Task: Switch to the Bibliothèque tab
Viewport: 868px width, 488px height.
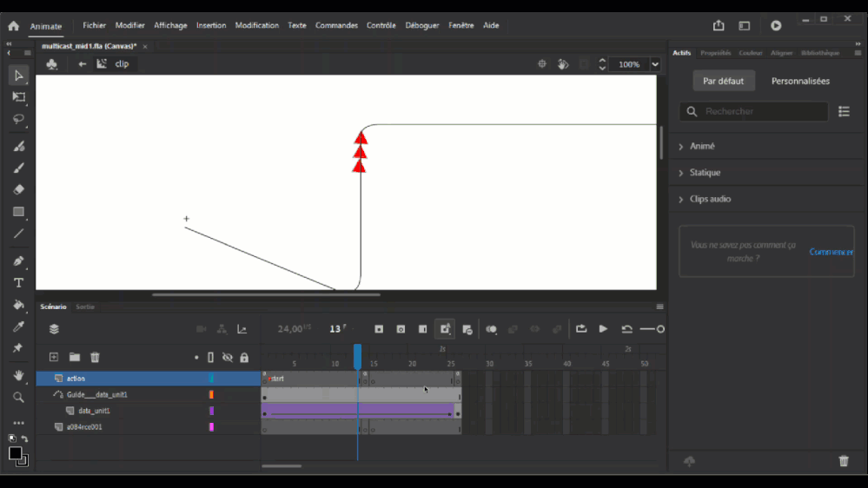Action: pos(820,53)
